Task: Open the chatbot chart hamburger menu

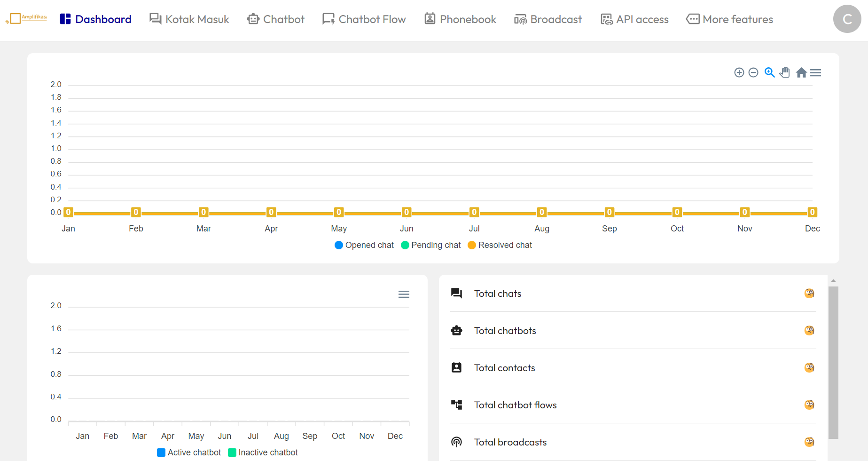Action: [404, 294]
